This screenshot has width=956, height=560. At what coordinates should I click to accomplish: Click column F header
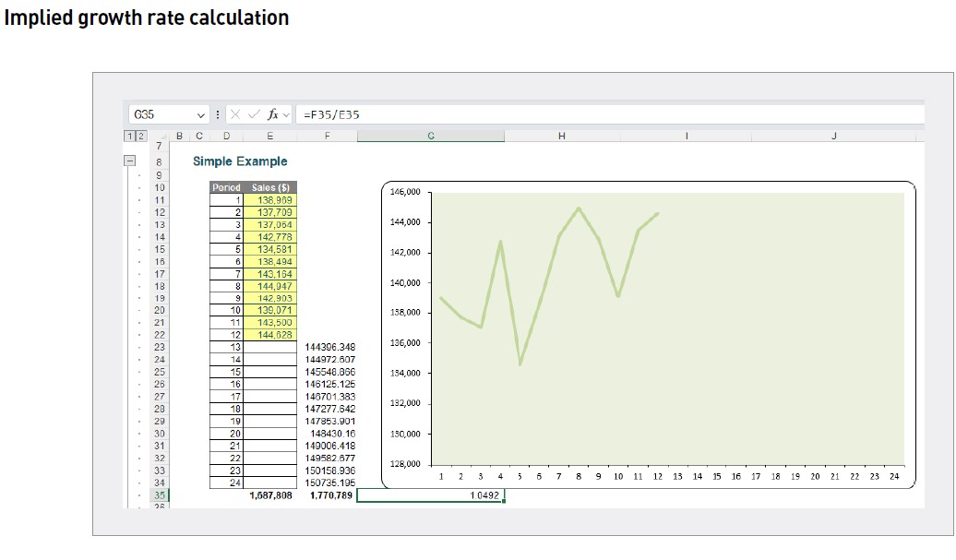329,136
